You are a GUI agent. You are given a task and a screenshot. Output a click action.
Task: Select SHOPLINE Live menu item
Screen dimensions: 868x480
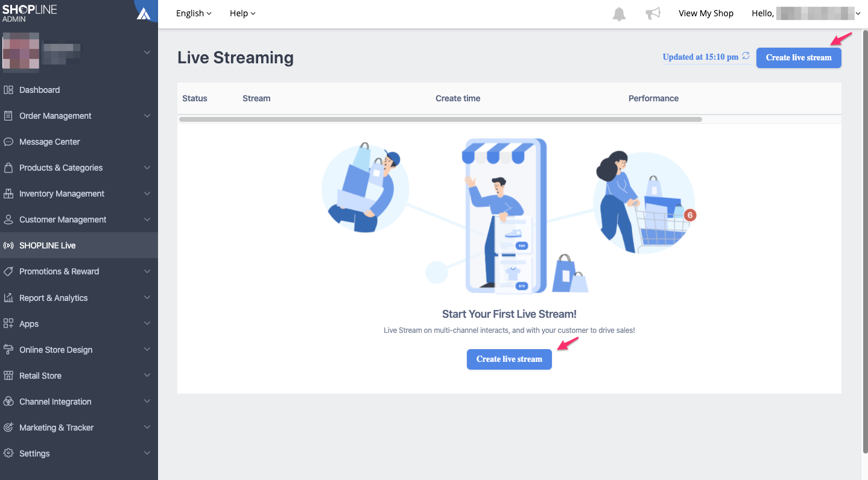(x=79, y=245)
